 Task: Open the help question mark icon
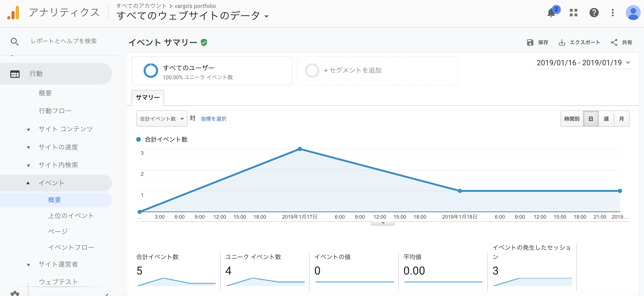[x=594, y=13]
